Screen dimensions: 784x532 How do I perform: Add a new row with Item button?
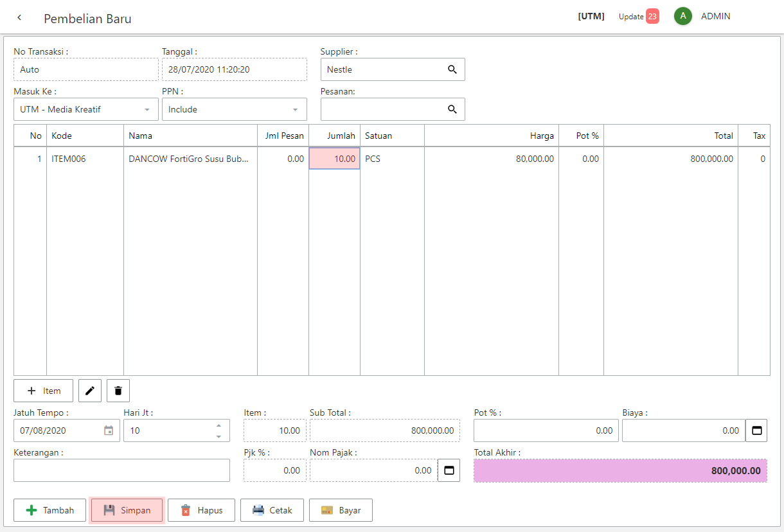44,391
